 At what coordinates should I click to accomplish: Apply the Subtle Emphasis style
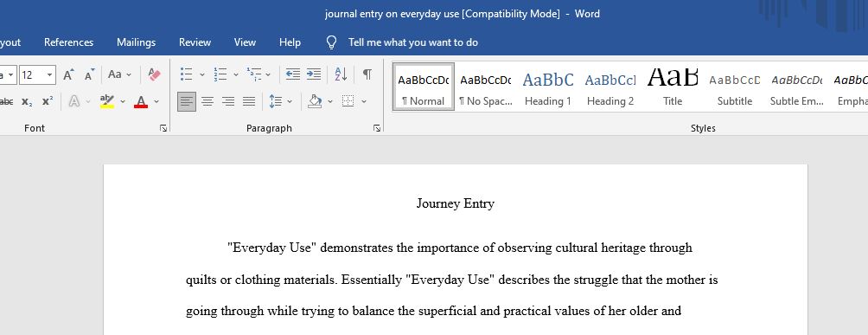click(796, 87)
